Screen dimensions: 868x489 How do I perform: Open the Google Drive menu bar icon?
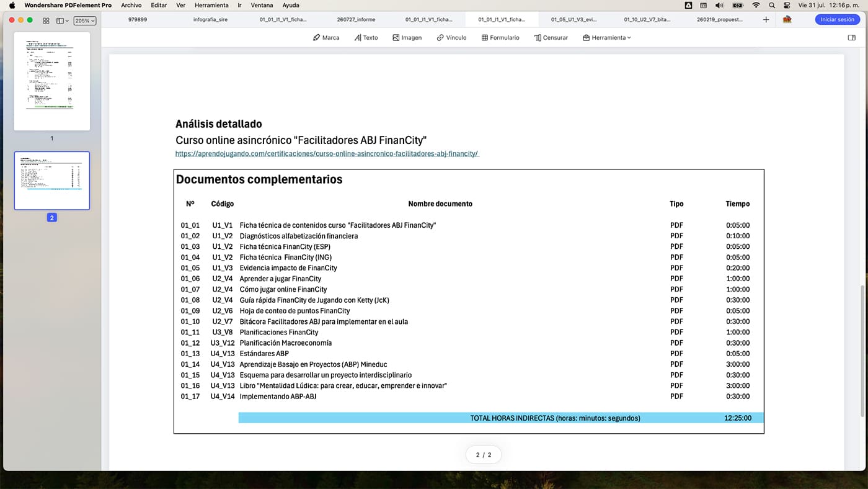pyautogui.click(x=689, y=5)
